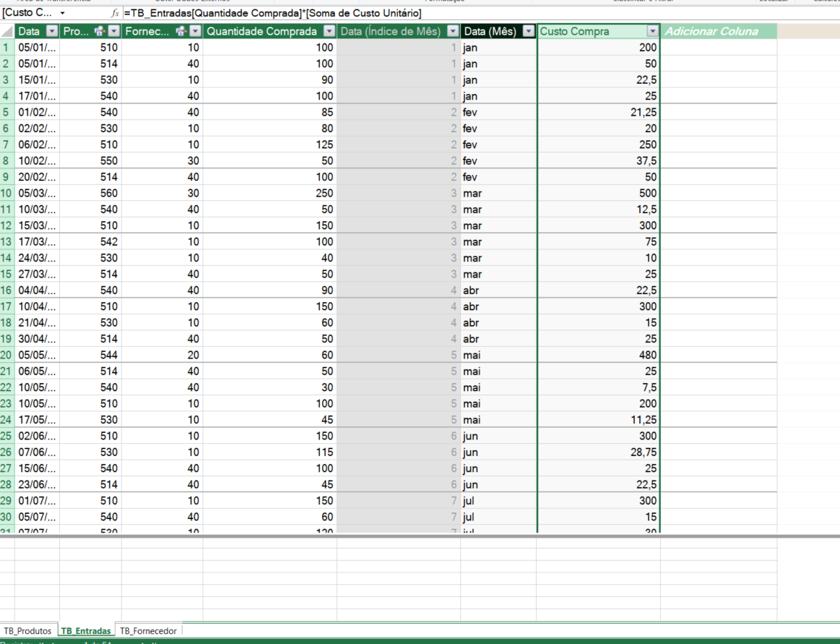Open the name box dropdown arrow
This screenshot has width=840, height=644.
[x=62, y=13]
